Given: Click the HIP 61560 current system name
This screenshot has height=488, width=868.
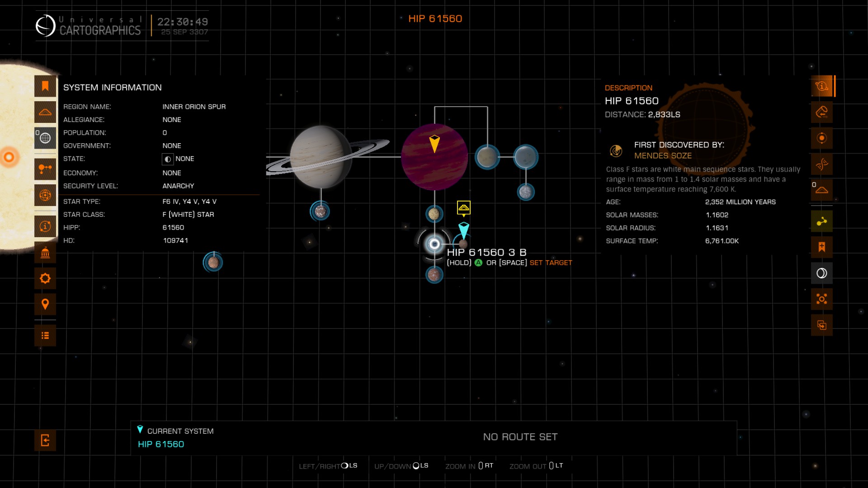Looking at the screenshot, I should pyautogui.click(x=161, y=444).
